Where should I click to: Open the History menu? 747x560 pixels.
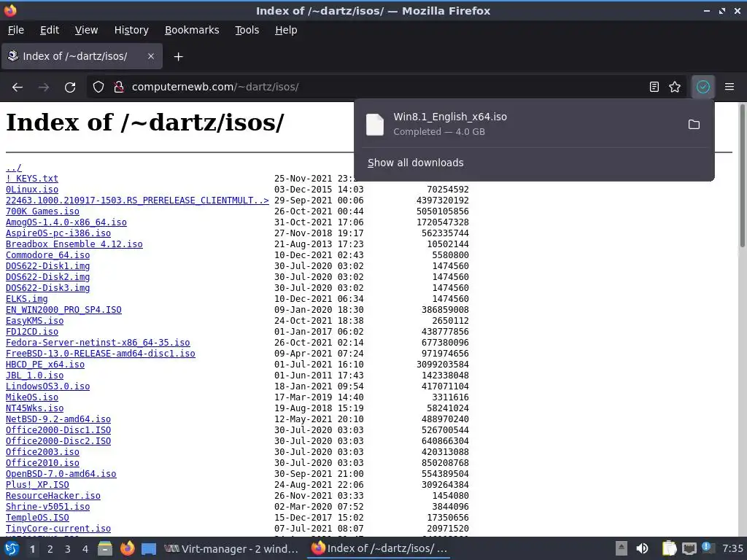click(x=131, y=30)
